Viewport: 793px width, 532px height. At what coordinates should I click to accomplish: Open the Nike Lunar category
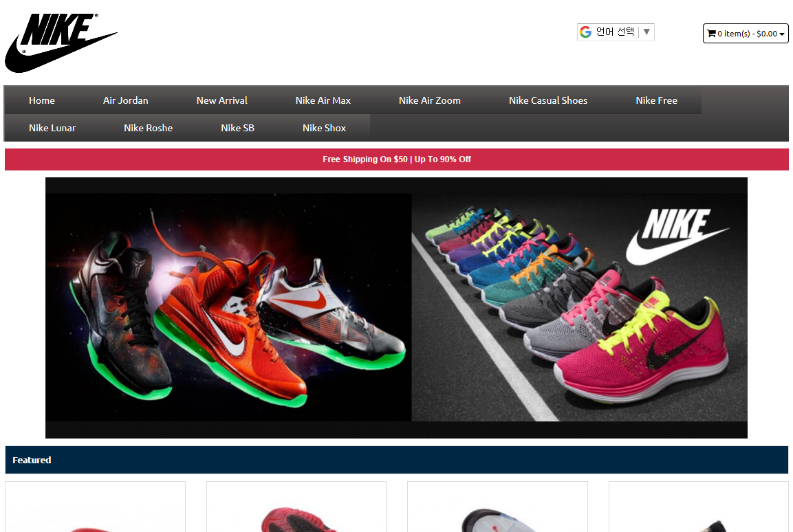coord(52,128)
